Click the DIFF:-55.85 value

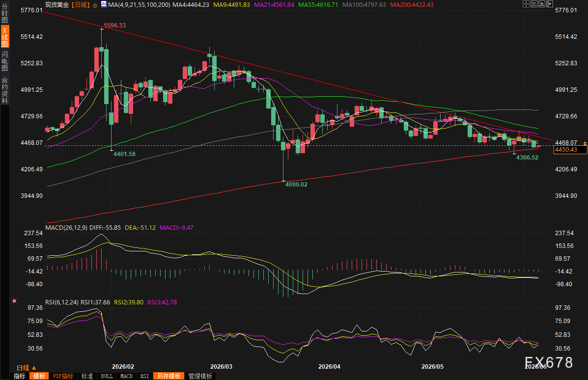coord(105,227)
